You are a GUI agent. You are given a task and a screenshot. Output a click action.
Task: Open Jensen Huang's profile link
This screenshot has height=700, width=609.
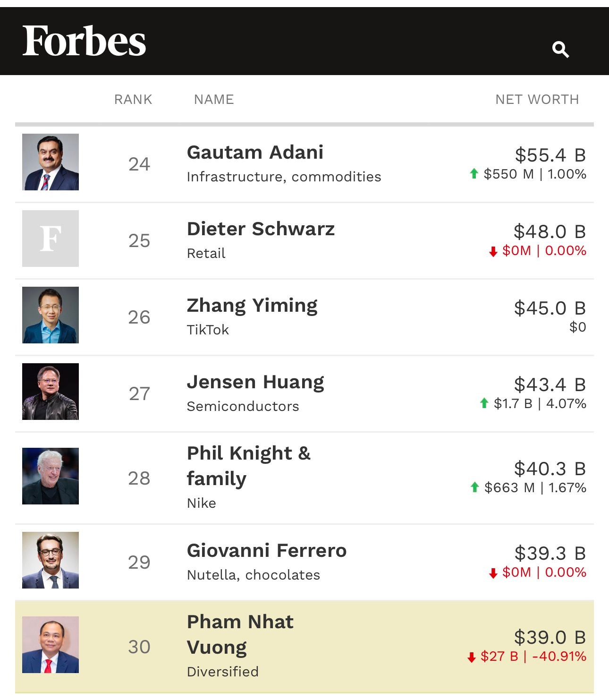click(x=255, y=382)
